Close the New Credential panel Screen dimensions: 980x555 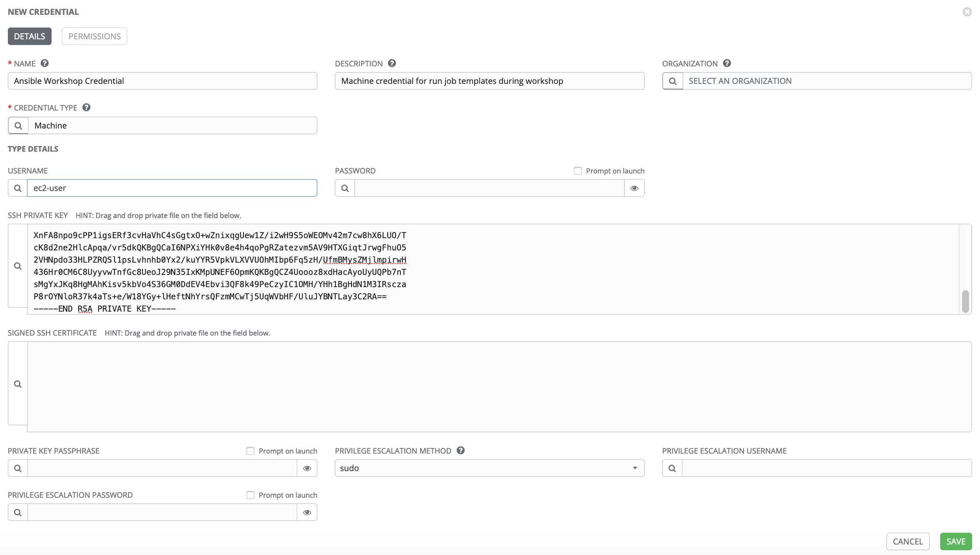point(967,12)
